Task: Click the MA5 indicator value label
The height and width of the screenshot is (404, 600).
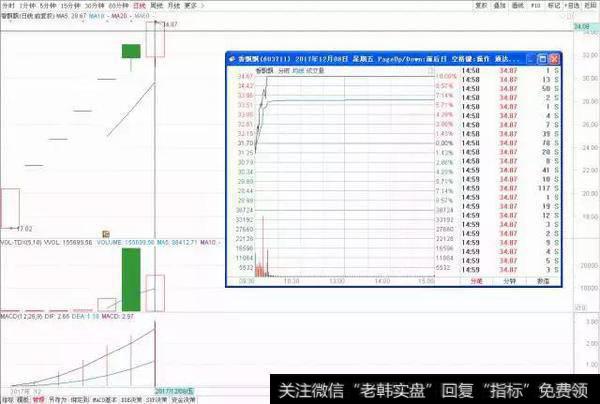Action: tap(72, 16)
